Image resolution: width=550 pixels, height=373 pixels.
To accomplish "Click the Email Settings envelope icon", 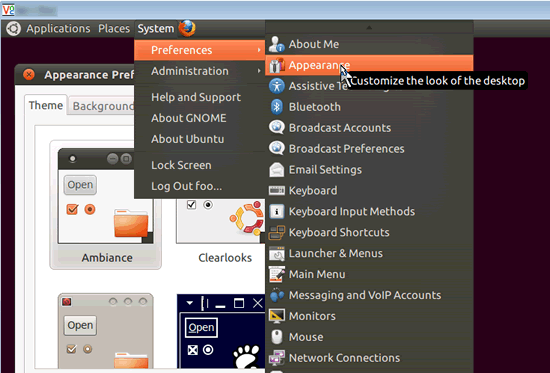I will coord(276,170).
